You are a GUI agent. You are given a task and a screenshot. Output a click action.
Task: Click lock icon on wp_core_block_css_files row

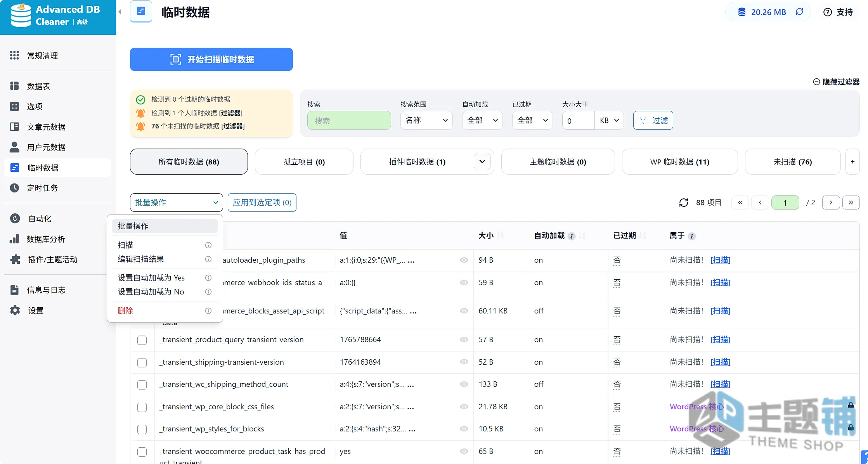(851, 405)
